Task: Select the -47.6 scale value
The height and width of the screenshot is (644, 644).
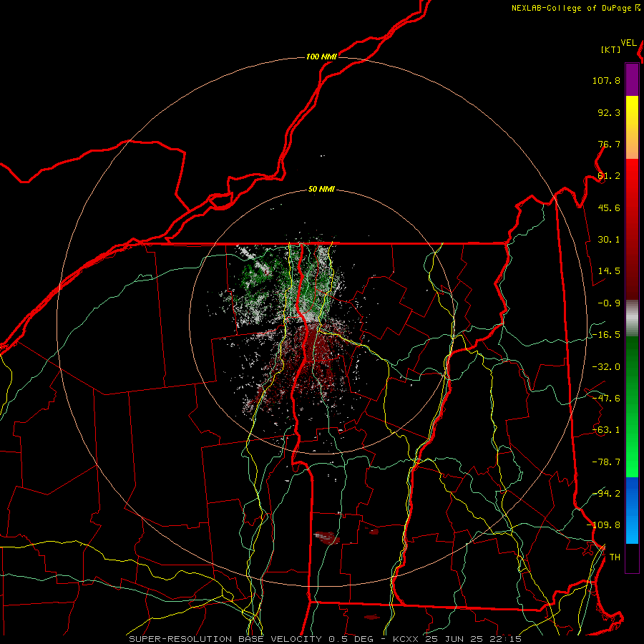Action: 606,399
